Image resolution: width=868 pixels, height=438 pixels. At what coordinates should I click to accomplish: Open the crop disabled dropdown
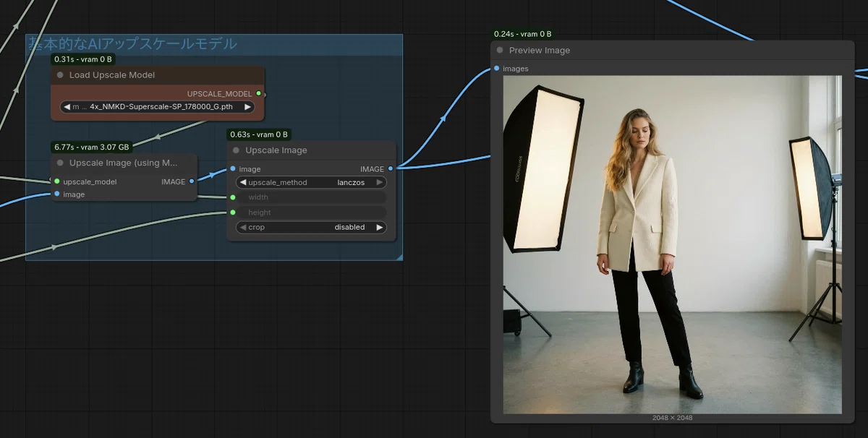311,227
